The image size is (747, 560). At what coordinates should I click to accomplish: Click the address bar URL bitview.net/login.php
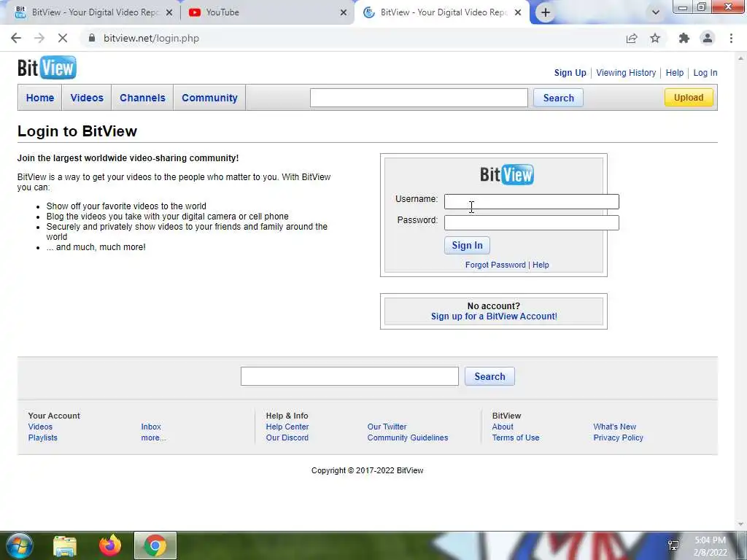pos(152,38)
